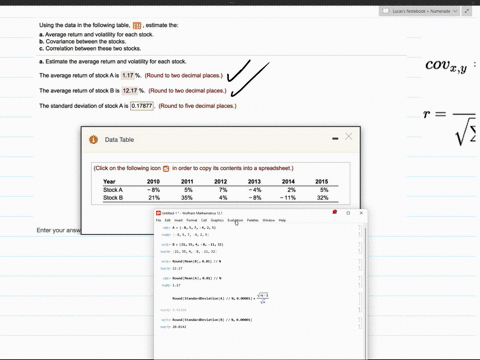
Task: Click the 2012 column header in the data table
Action: click(x=220, y=182)
